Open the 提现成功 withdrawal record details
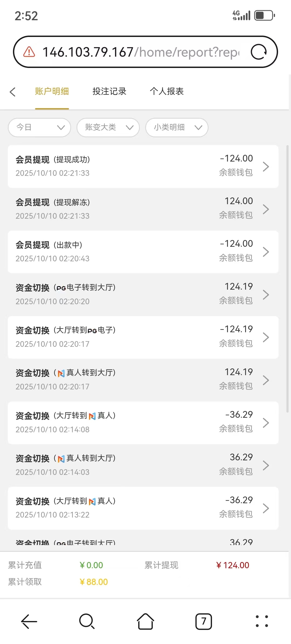Image resolution: width=291 pixels, height=644 pixels. point(143,166)
